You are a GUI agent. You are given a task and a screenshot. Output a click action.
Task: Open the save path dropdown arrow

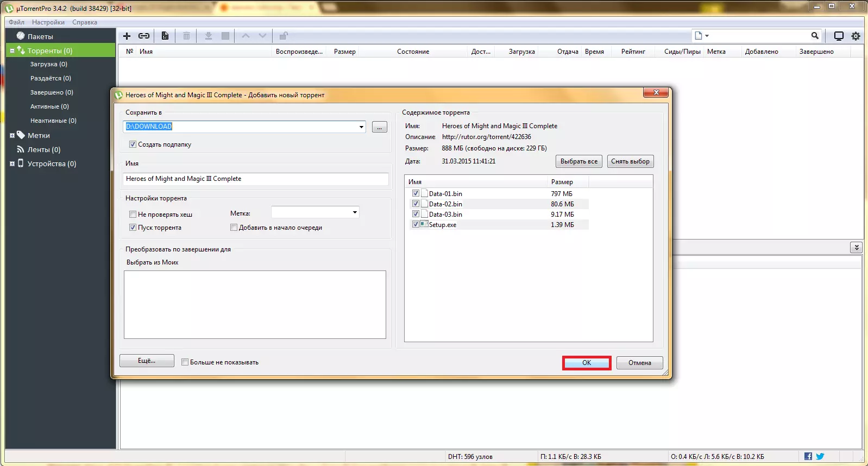point(361,127)
